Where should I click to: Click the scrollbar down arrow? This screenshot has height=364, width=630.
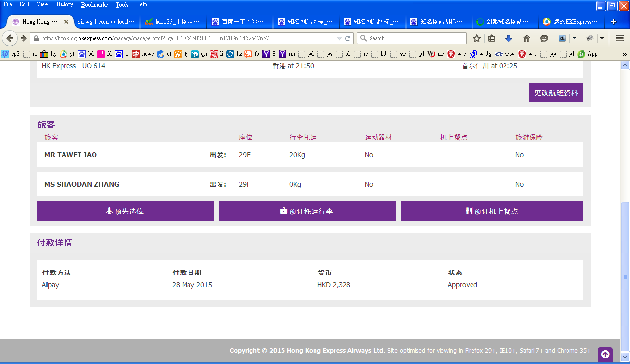point(625,357)
